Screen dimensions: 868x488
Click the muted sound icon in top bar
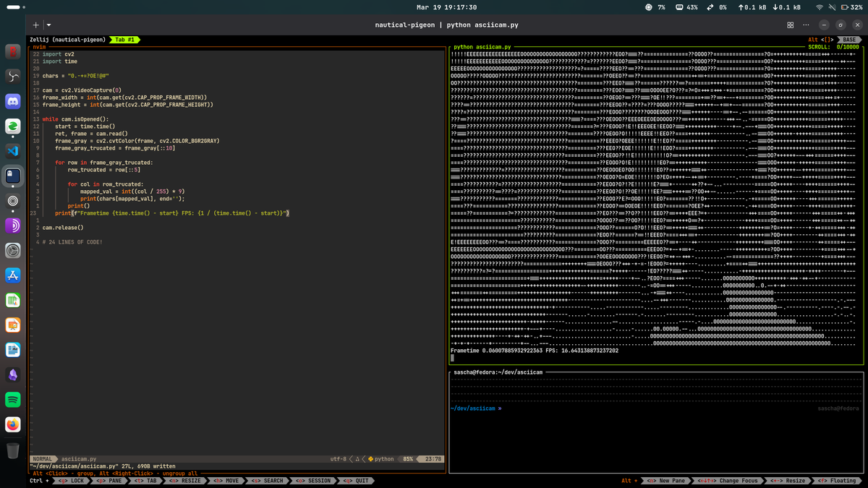tap(831, 7)
